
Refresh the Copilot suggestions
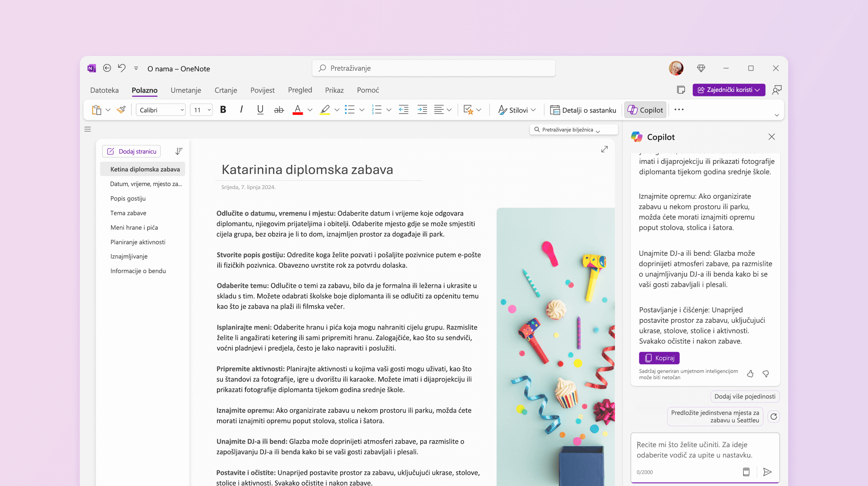pyautogui.click(x=774, y=417)
